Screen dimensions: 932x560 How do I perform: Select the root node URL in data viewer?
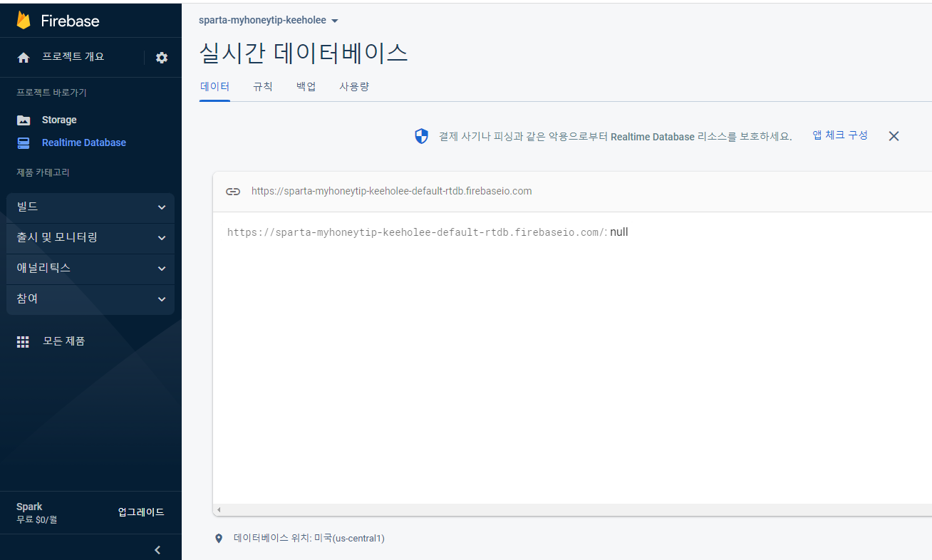pyautogui.click(x=417, y=232)
